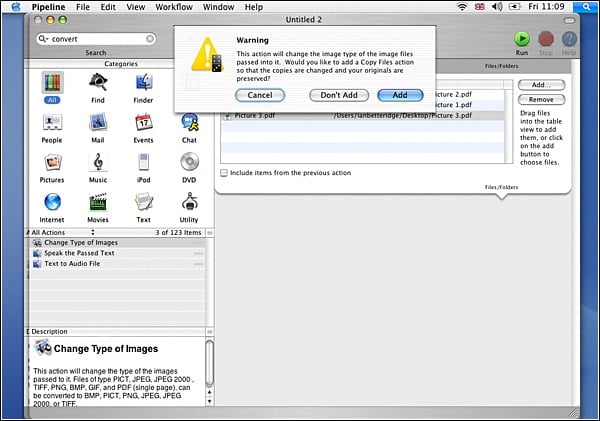Viewport: 600px width, 421px height.
Task: Open the View menu
Action: click(x=136, y=7)
